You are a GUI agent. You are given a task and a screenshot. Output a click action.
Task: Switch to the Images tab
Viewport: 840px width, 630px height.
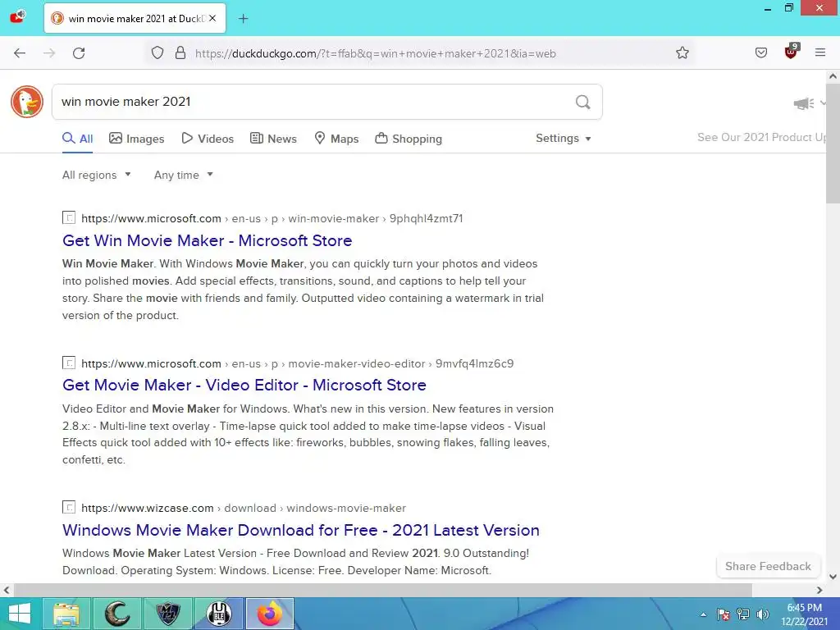coord(137,139)
